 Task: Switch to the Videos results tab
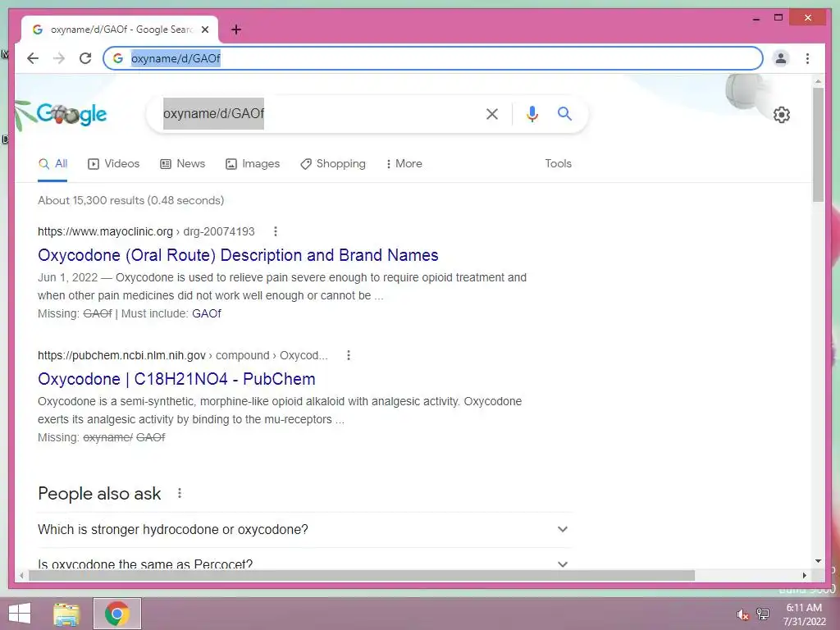[x=113, y=163]
